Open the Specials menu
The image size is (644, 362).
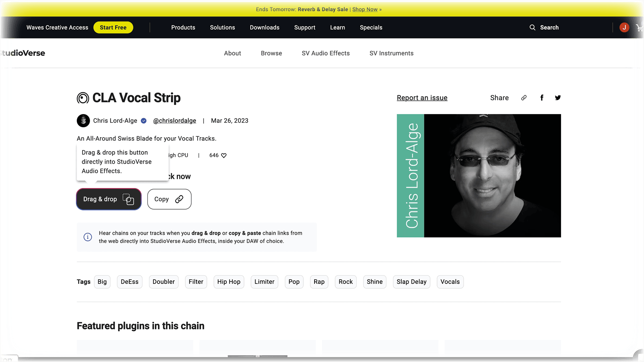pyautogui.click(x=371, y=28)
